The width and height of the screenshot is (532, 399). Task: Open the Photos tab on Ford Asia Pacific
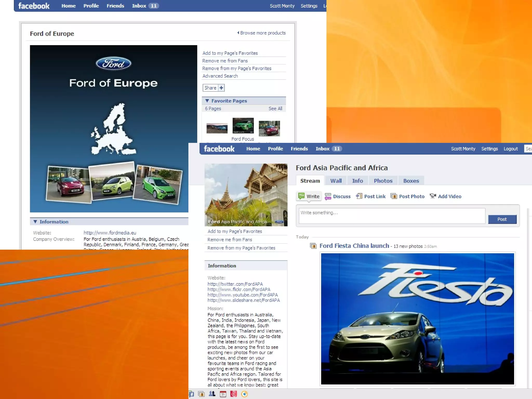point(383,181)
